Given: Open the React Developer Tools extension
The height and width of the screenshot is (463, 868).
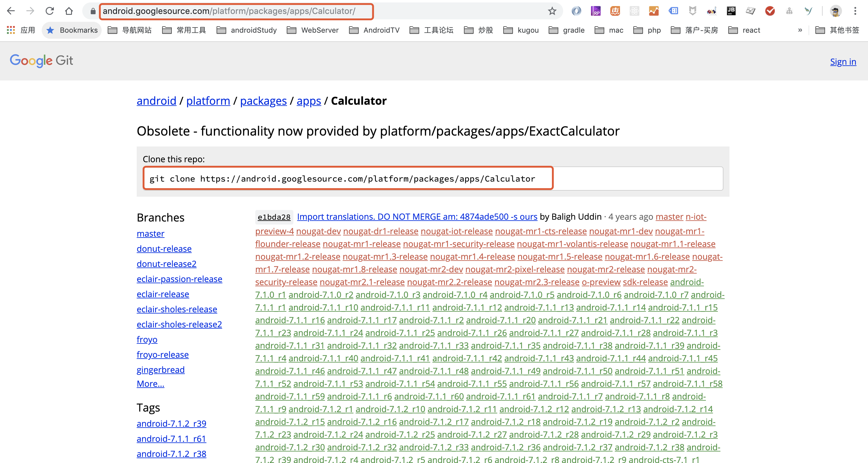Looking at the screenshot, I should 635,11.
